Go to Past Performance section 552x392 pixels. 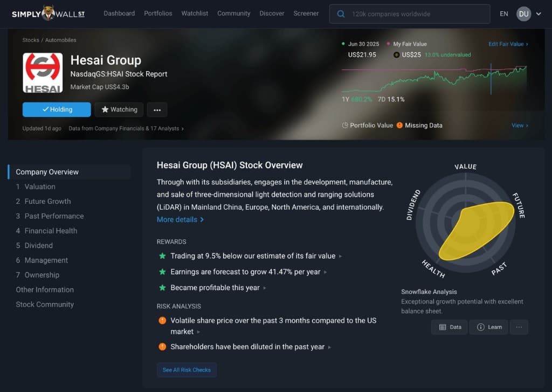pyautogui.click(x=50, y=216)
